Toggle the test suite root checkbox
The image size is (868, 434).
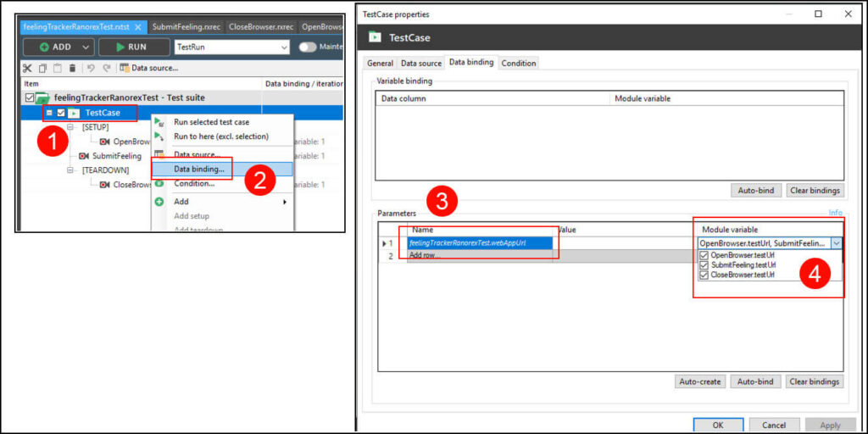30,98
